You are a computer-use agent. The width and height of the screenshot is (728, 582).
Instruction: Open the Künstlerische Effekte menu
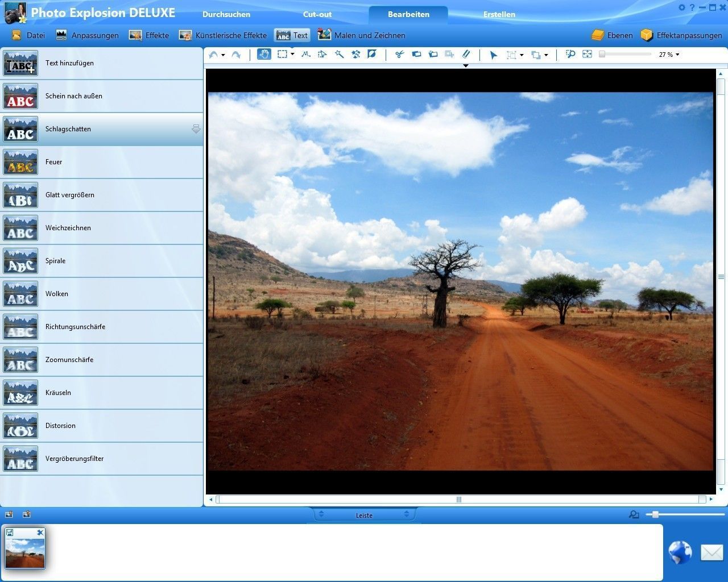coord(223,35)
